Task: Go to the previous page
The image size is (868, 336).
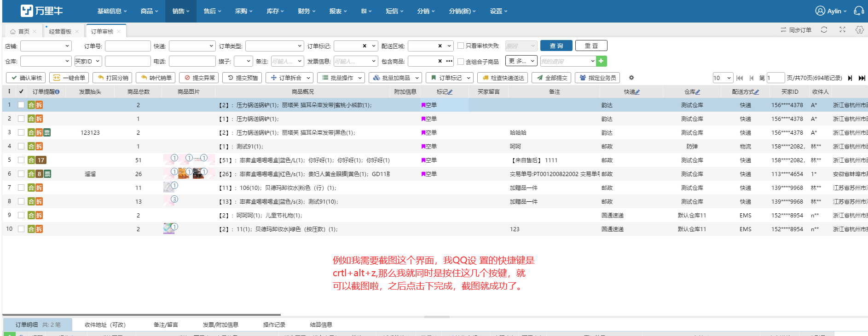Action: click(x=752, y=78)
